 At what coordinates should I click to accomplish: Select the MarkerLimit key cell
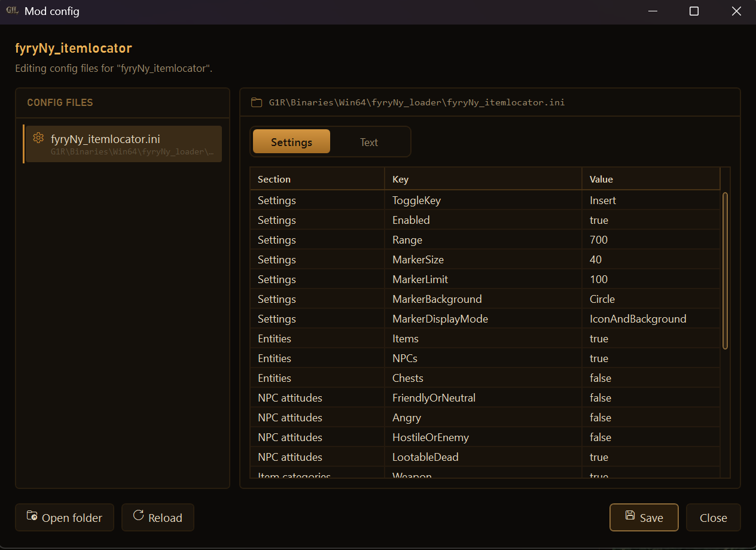coord(483,279)
